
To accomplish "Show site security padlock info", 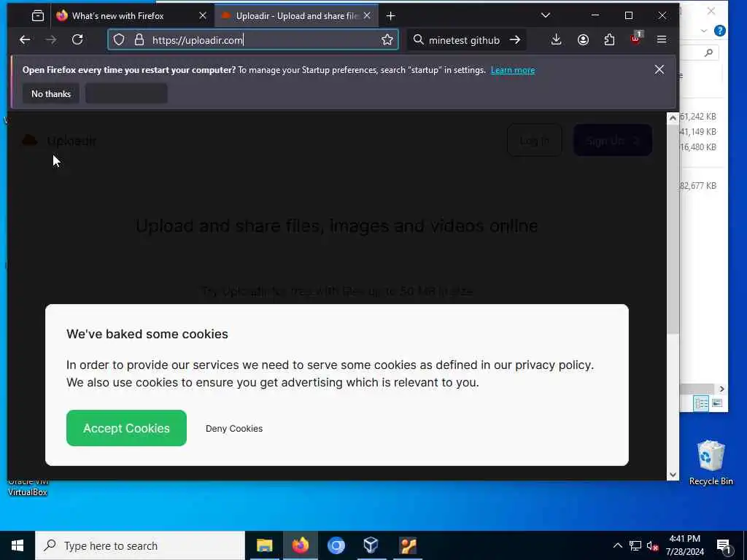I will click(139, 39).
